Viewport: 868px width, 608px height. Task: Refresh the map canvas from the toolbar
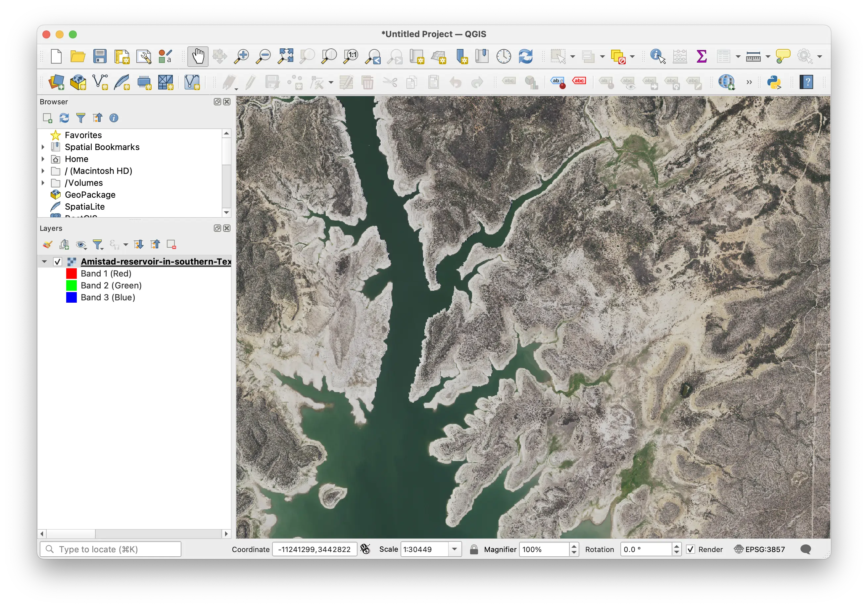click(525, 57)
